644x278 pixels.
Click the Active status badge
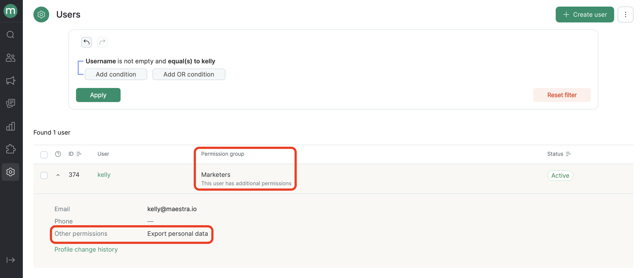(x=560, y=176)
